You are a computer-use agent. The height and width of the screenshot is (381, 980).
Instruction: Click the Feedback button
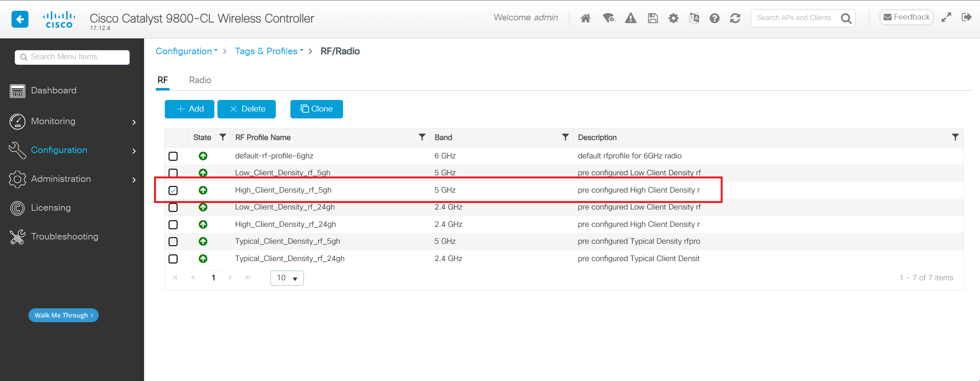click(907, 17)
